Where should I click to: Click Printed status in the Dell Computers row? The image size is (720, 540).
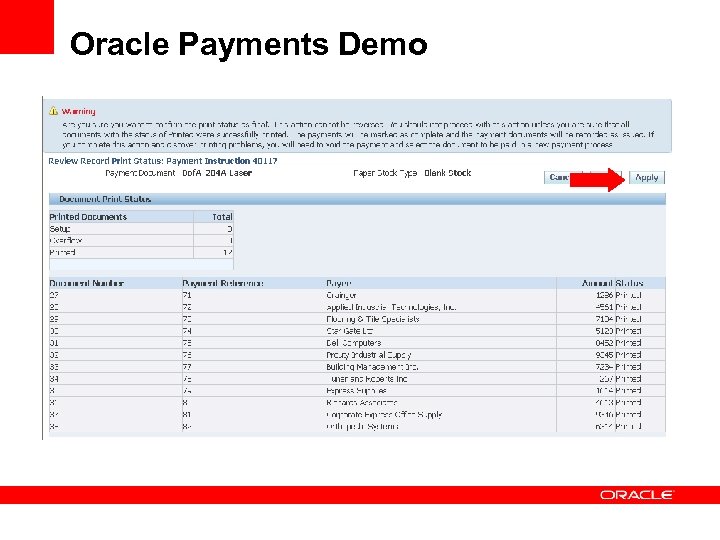pyautogui.click(x=628, y=343)
